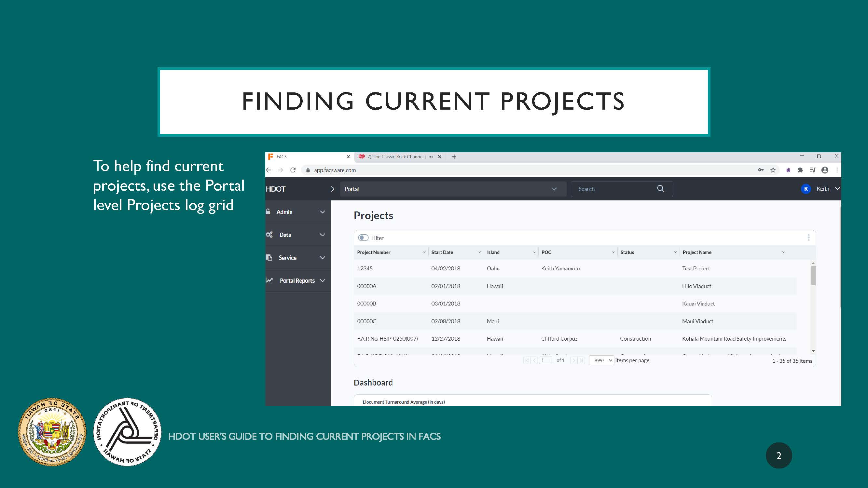This screenshot has height=488, width=868.
Task: Open the Project Number column menu
Action: pyautogui.click(x=424, y=252)
